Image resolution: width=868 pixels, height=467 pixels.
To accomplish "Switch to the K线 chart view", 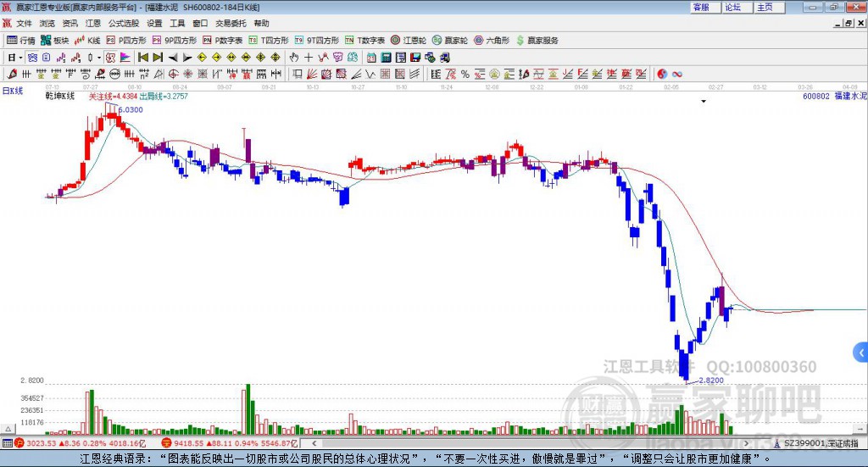I will (87, 41).
